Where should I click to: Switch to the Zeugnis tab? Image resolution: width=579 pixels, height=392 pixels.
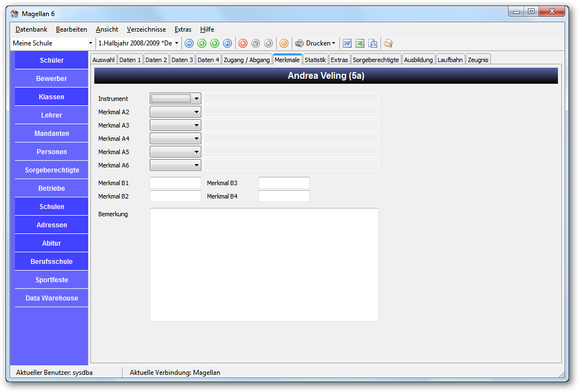pyautogui.click(x=478, y=59)
